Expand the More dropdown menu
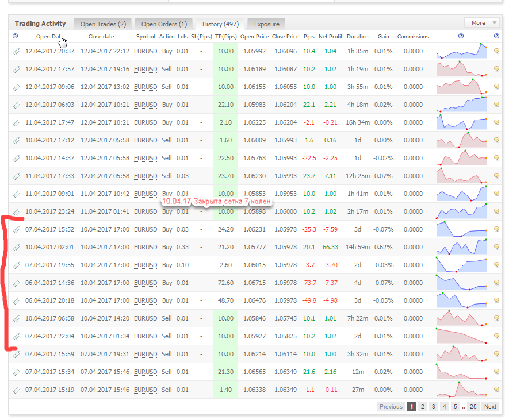505x420 pixels. [482, 23]
